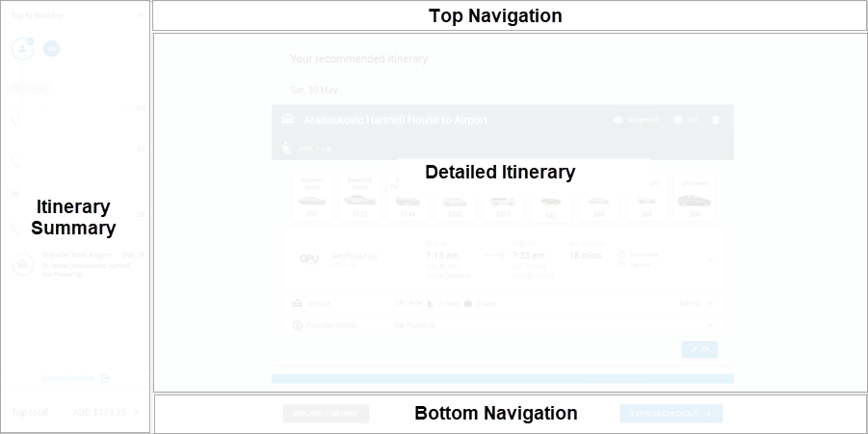Expand the Trip total chevron
Screen dimensions: 868x434
pyautogui.click(x=136, y=413)
